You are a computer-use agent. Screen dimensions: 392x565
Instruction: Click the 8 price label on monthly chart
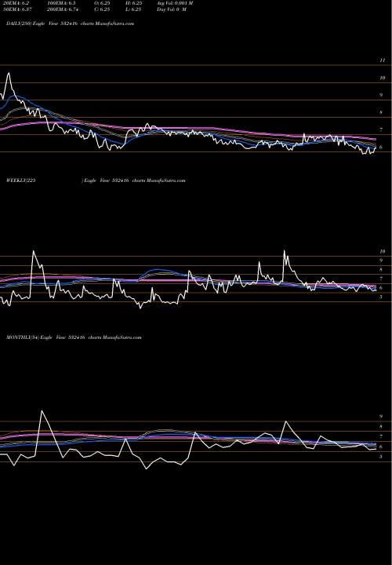click(381, 426)
